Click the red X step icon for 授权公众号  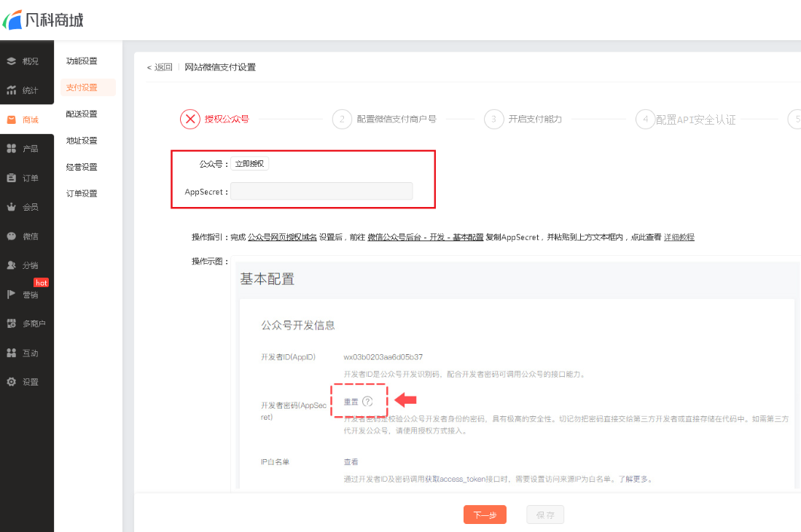190,119
